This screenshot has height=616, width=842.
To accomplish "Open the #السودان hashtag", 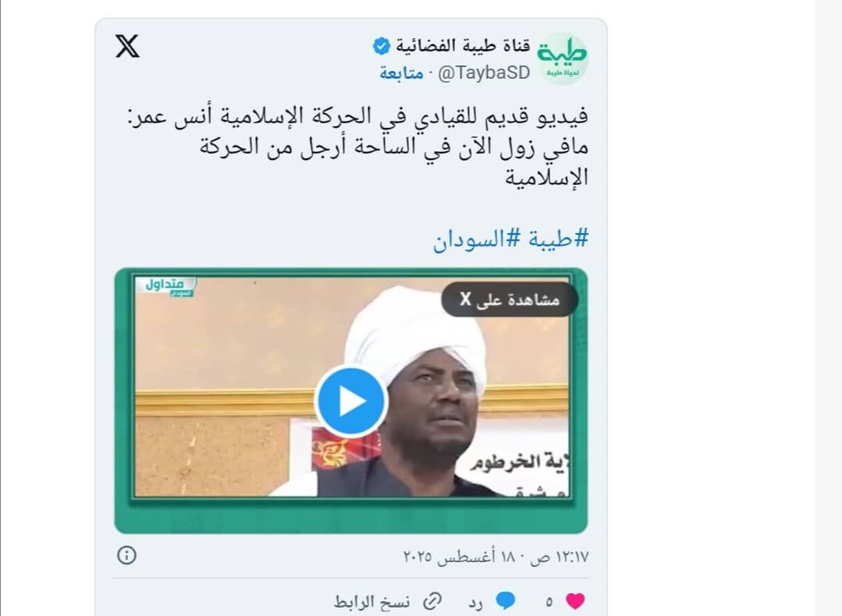I will (x=477, y=239).
